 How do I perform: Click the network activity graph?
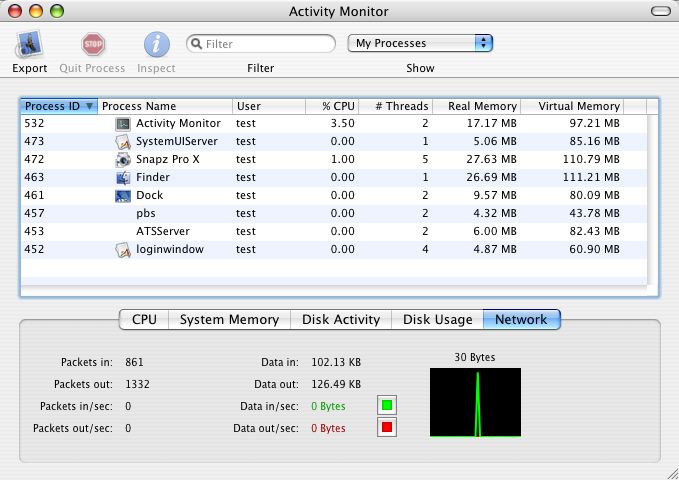coord(475,402)
